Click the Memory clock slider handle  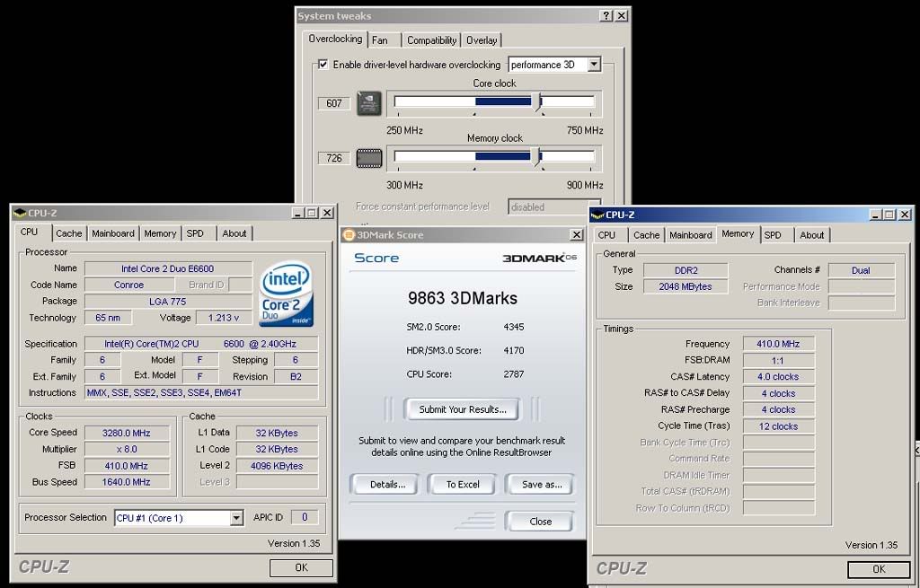[x=535, y=156]
